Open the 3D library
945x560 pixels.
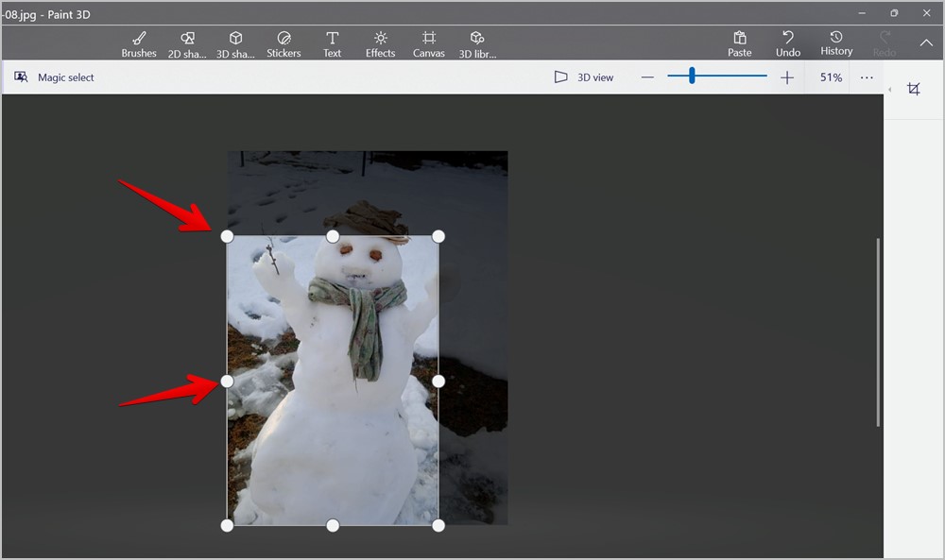[x=477, y=44]
